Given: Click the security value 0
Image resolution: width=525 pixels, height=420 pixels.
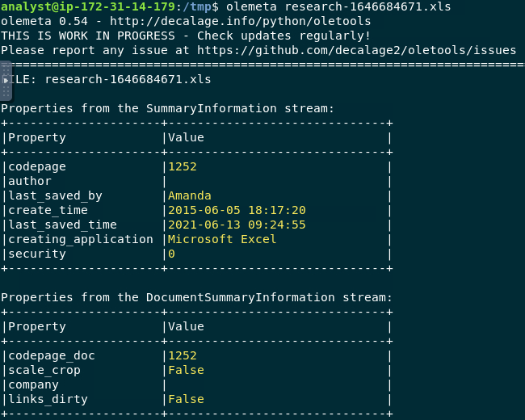Looking at the screenshot, I should (171, 254).
